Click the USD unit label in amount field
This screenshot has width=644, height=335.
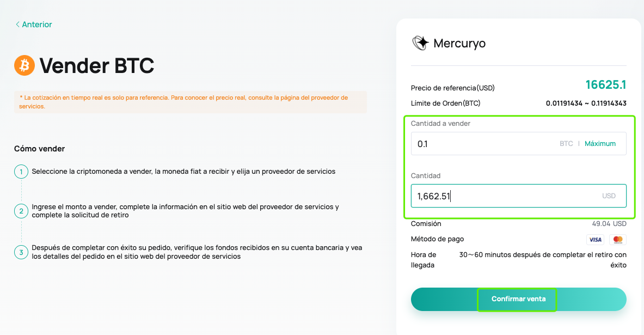coord(609,196)
